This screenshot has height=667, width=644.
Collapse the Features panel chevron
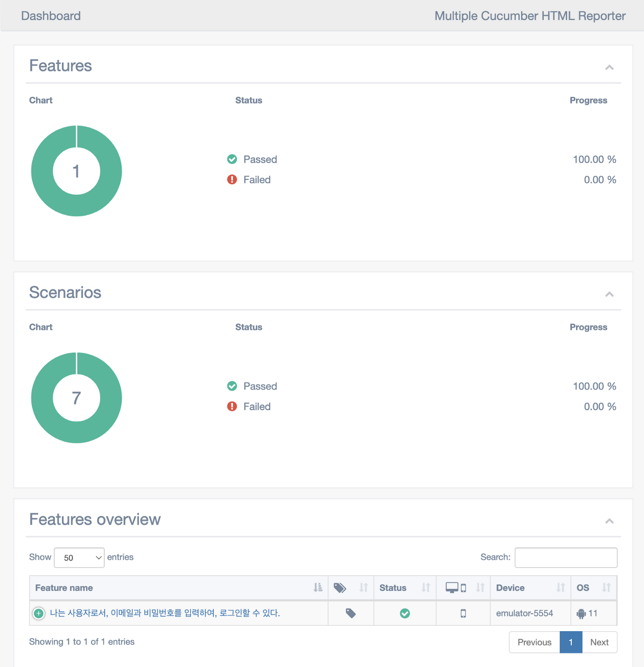coord(609,67)
